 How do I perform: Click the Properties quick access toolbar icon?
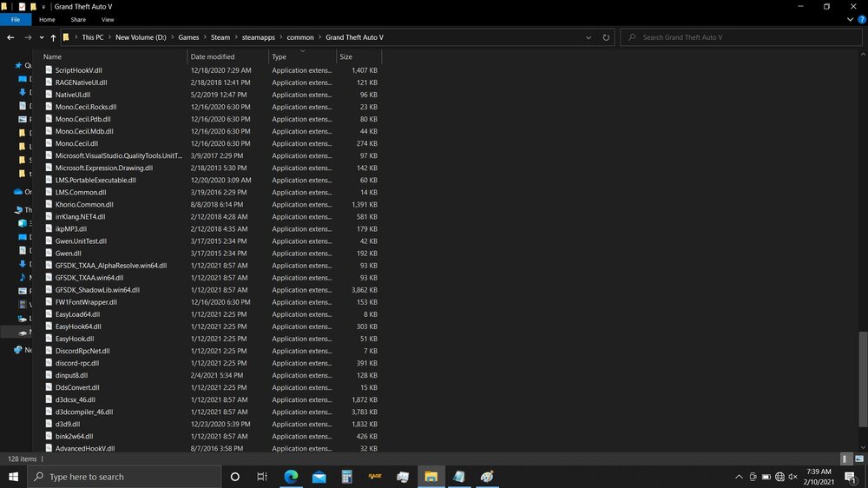pos(22,7)
